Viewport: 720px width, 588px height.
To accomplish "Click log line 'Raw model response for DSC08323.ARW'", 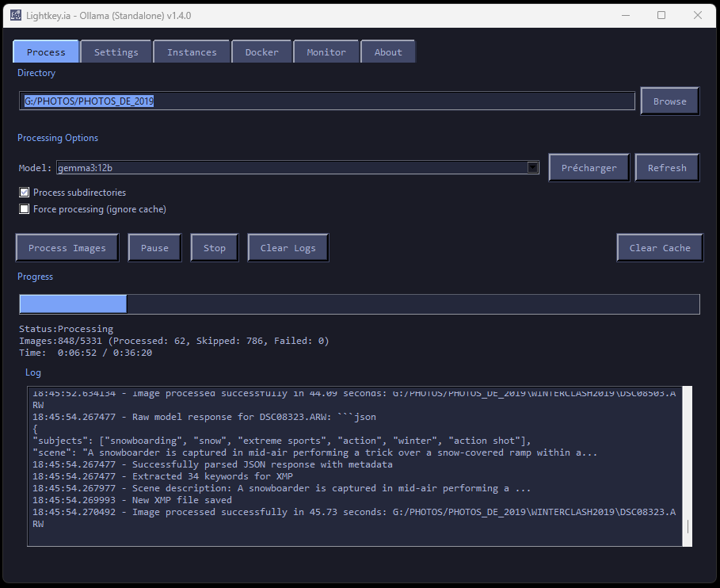I will (x=204, y=417).
